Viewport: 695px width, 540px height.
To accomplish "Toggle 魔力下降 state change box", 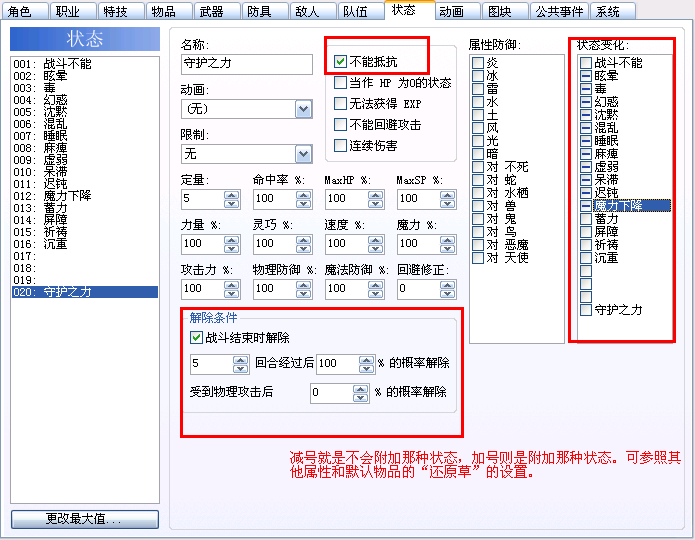I will click(x=586, y=206).
